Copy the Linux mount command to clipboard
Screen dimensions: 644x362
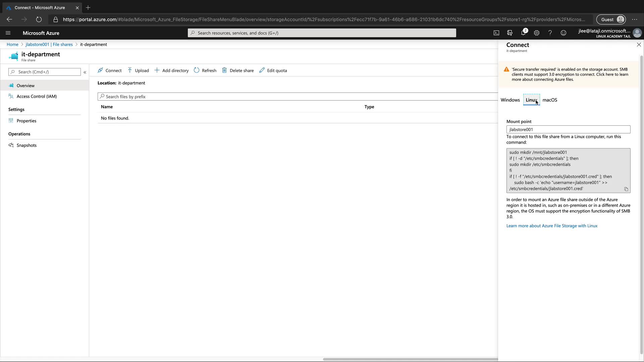coord(626,189)
